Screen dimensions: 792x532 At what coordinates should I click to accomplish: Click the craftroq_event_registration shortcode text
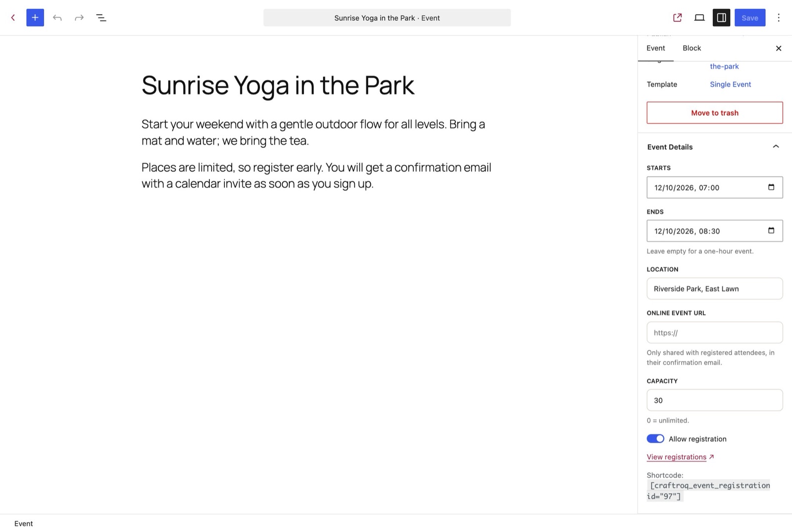708,490
